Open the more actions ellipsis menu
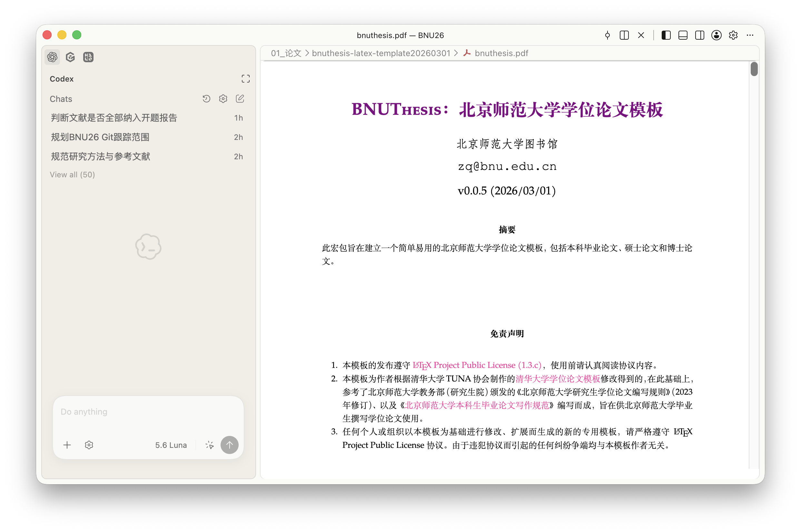The image size is (801, 532). (750, 35)
